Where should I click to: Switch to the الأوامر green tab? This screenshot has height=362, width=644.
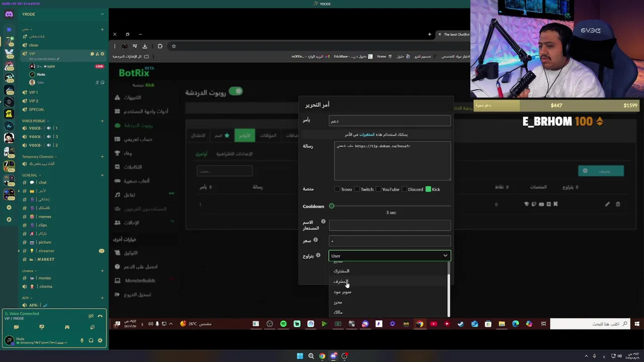245,135
